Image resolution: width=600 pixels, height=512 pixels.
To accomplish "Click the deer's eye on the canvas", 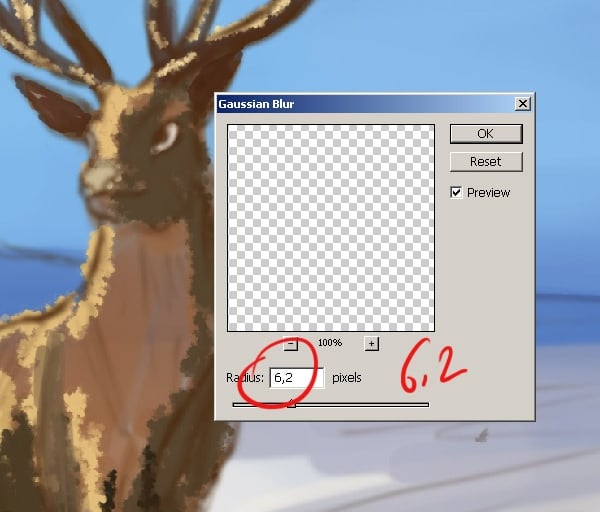I will pyautogui.click(x=165, y=138).
